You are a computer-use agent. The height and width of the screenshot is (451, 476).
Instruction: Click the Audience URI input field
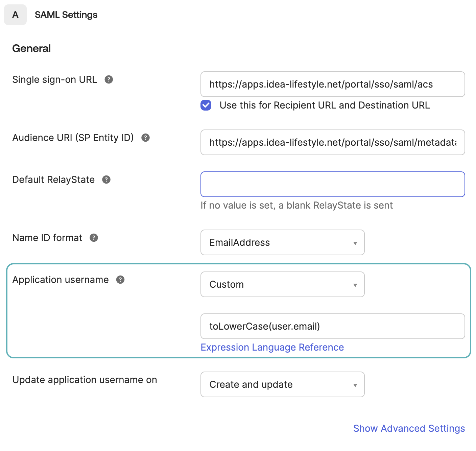click(332, 142)
